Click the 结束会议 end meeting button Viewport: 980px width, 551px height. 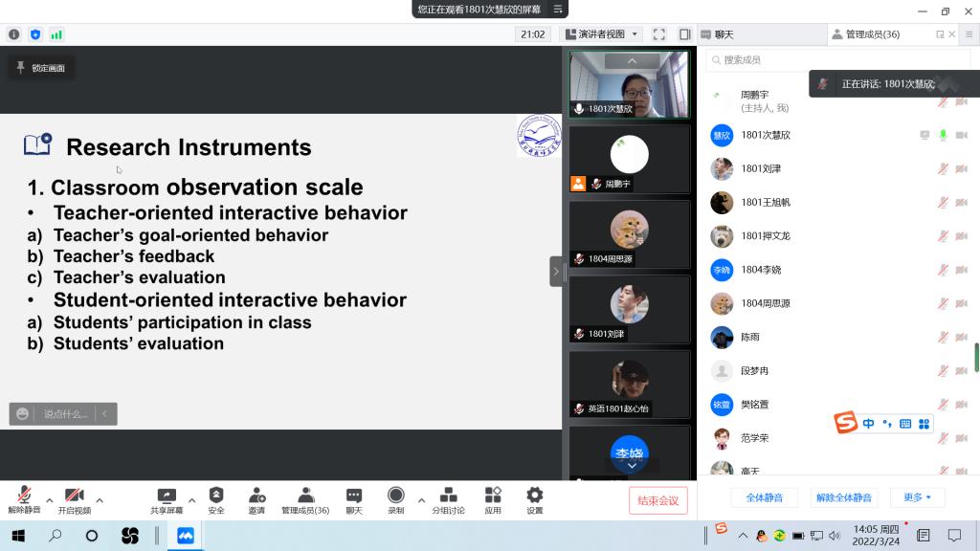click(x=657, y=500)
